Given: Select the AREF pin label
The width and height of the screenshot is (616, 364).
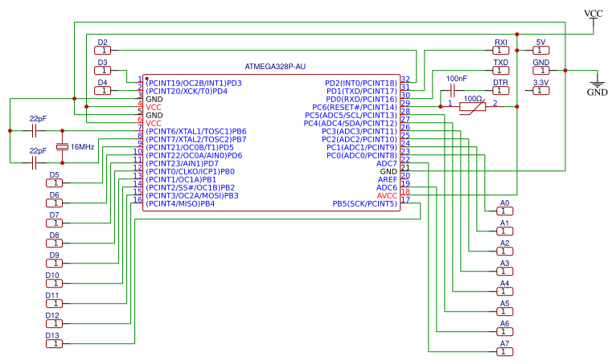Looking at the screenshot, I should (388, 180).
